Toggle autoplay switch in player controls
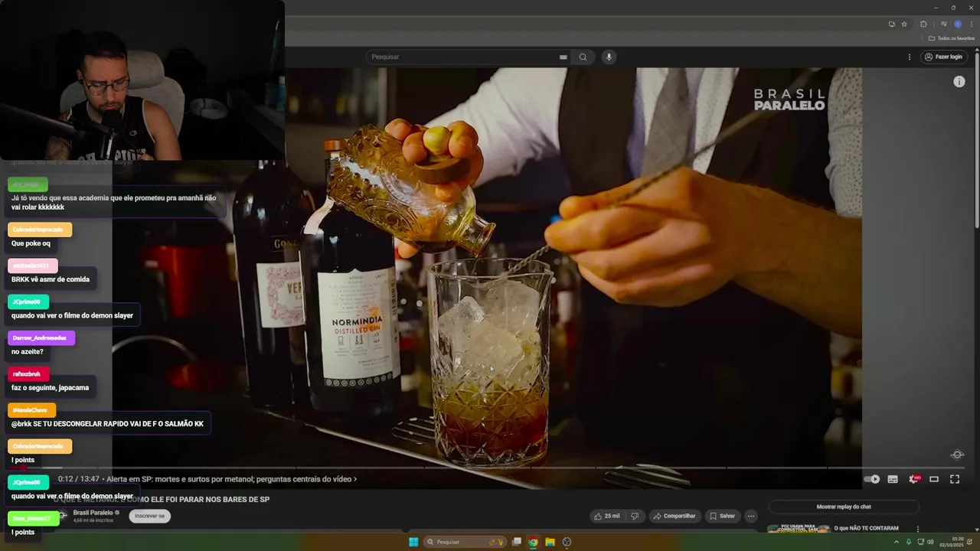 [x=872, y=479]
